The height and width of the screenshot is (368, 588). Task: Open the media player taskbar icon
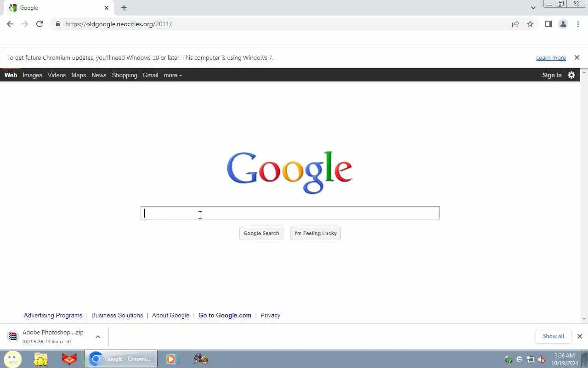(171, 359)
